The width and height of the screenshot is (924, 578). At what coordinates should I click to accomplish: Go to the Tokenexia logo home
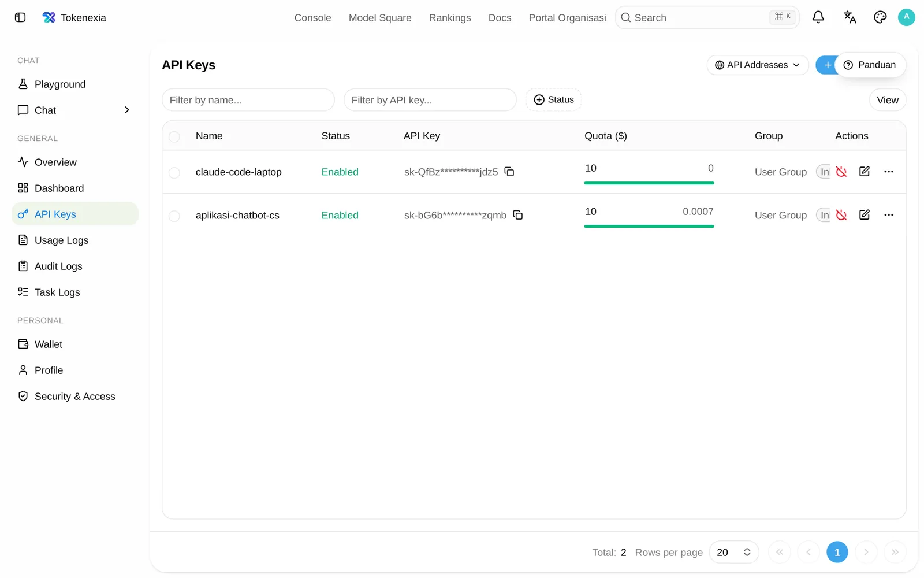(x=74, y=17)
